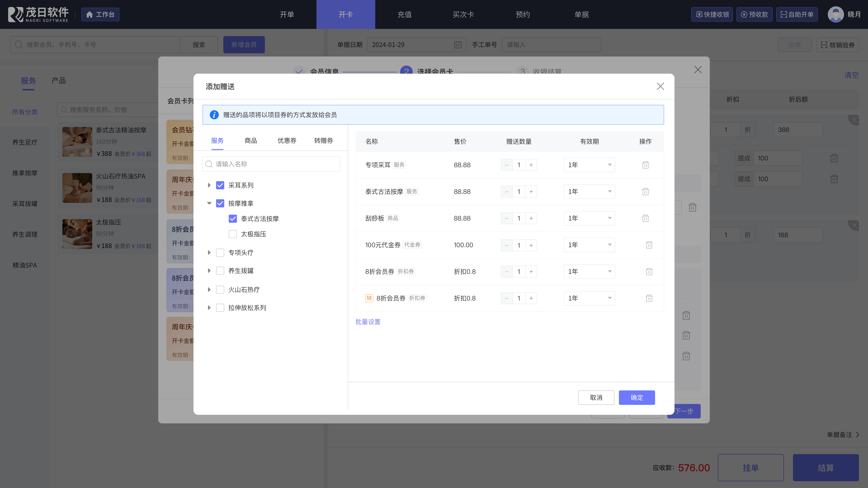This screenshot has width=868, height=488.
Task: Tick the 专项头疗 checkbox
Action: coord(220,253)
